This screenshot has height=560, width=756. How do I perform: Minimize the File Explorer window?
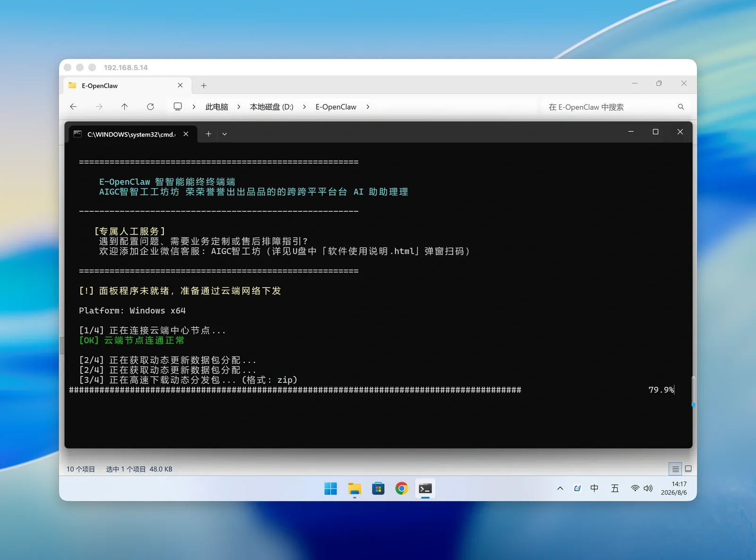coord(635,83)
